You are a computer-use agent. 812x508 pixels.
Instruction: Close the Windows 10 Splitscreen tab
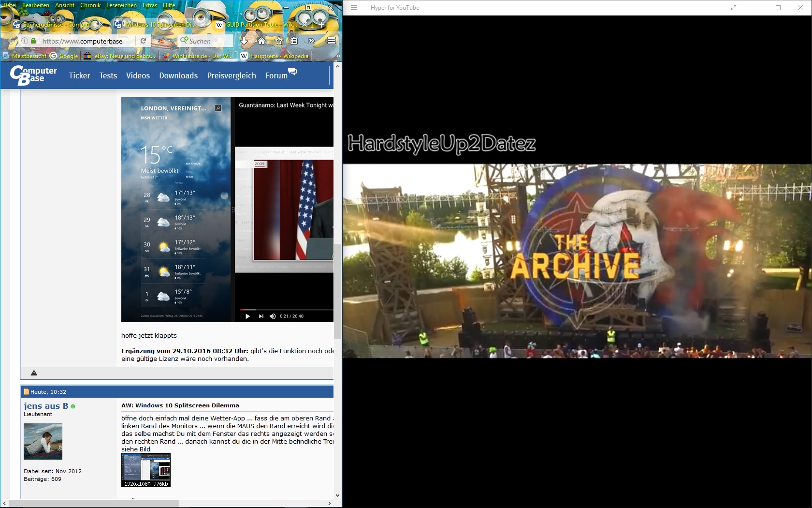click(202, 24)
